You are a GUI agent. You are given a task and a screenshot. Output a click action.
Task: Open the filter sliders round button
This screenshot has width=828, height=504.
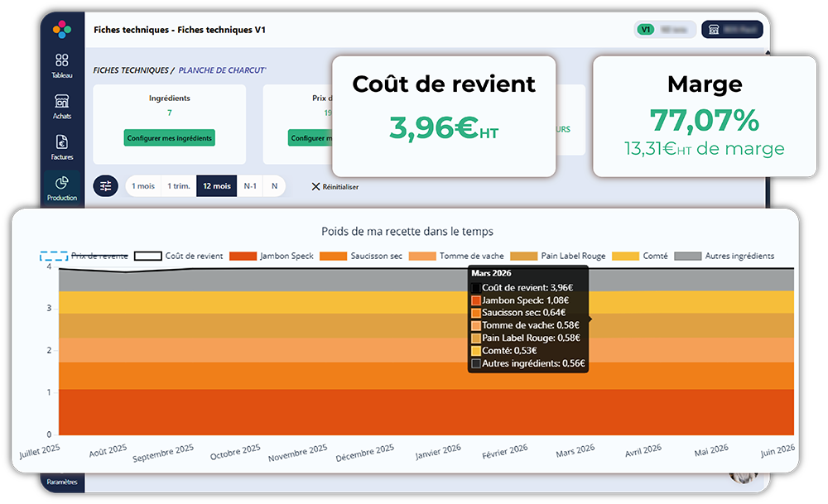click(106, 185)
